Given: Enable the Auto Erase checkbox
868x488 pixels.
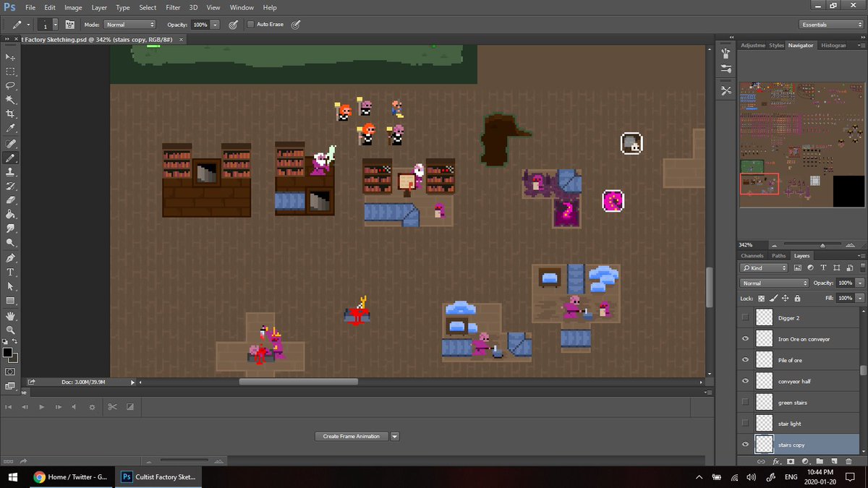Looking at the screenshot, I should pos(251,25).
